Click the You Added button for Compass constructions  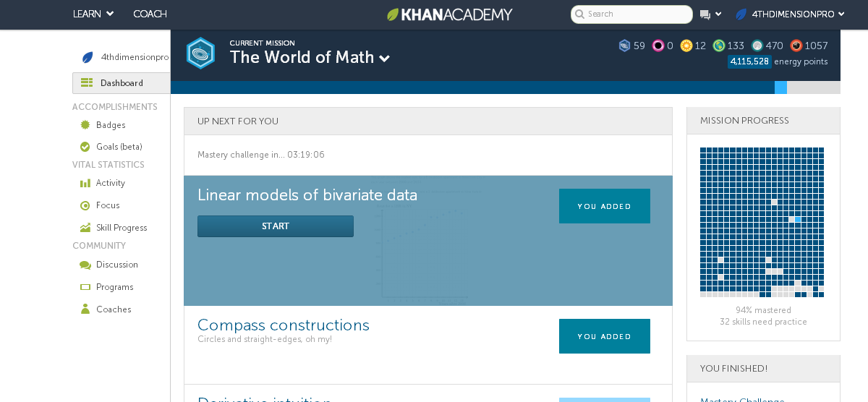point(604,336)
